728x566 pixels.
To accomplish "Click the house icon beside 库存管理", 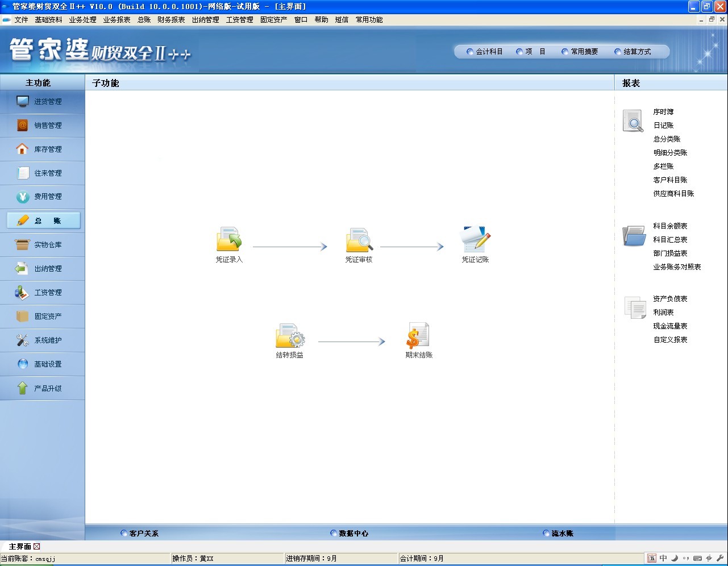I will coord(22,149).
